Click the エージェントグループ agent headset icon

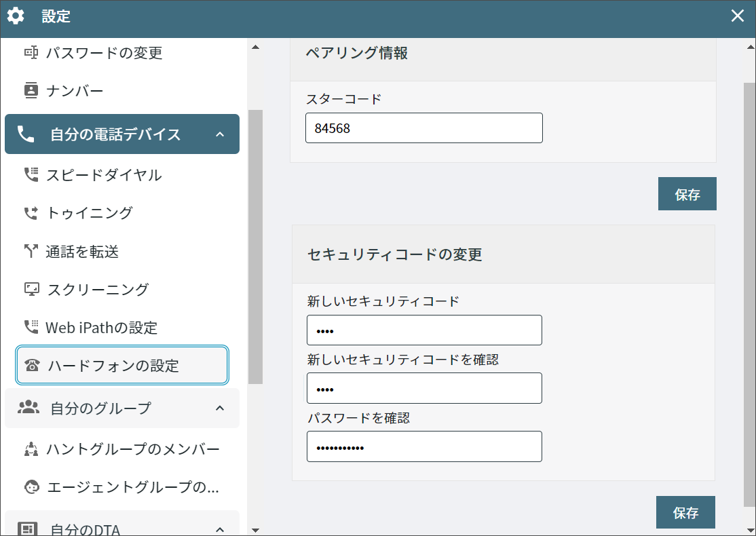tap(32, 487)
